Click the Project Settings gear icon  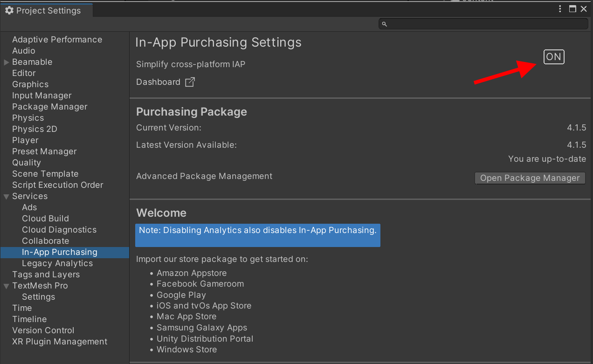(x=9, y=10)
